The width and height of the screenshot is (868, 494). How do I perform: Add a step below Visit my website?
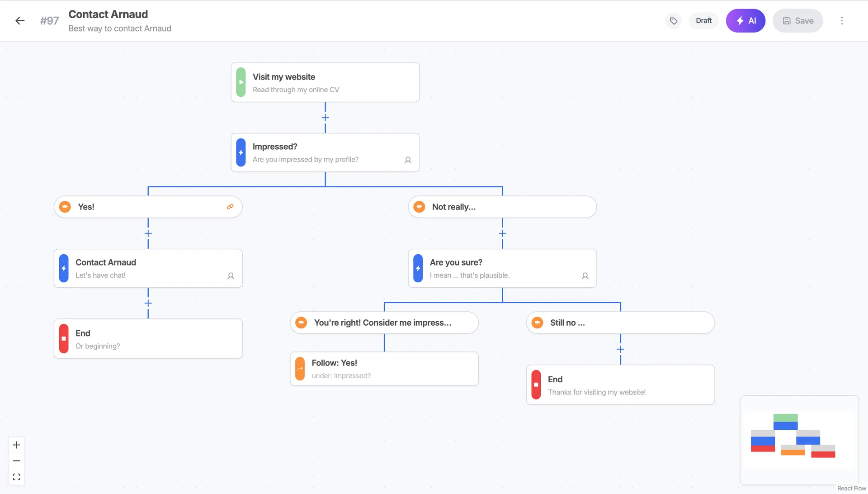point(325,118)
